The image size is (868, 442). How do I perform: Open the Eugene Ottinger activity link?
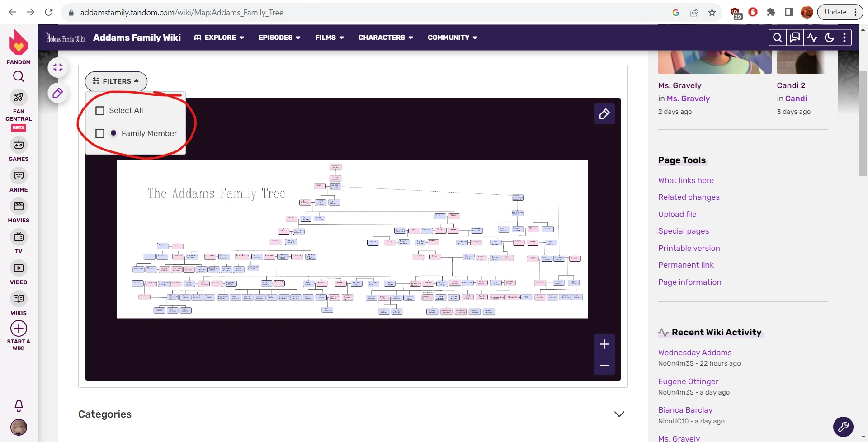tap(688, 381)
